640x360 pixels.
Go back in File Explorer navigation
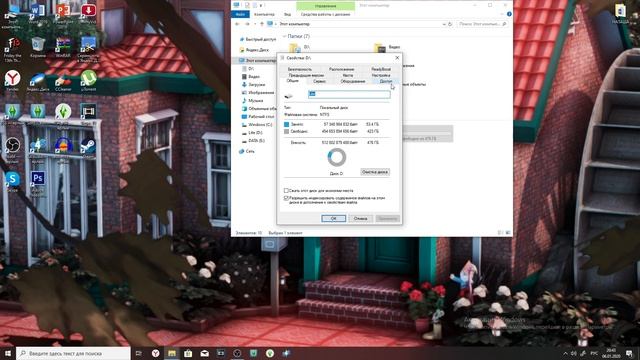pos(237,24)
